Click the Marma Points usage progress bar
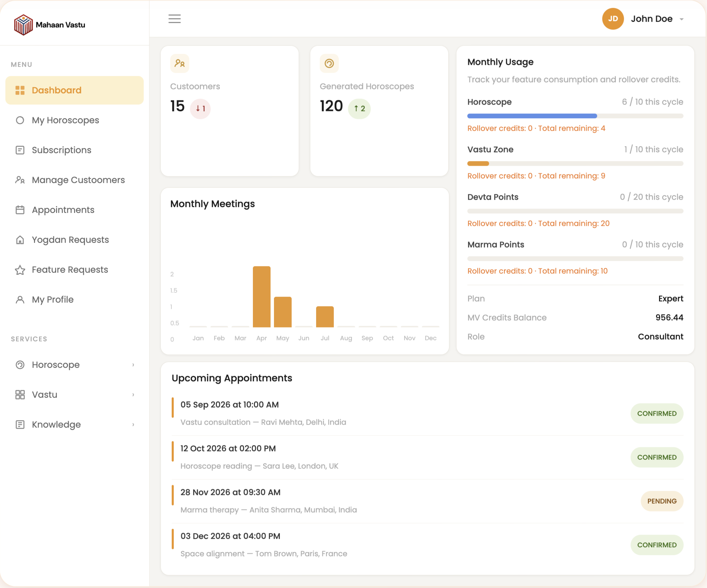Viewport: 707px width, 588px height. click(x=575, y=259)
